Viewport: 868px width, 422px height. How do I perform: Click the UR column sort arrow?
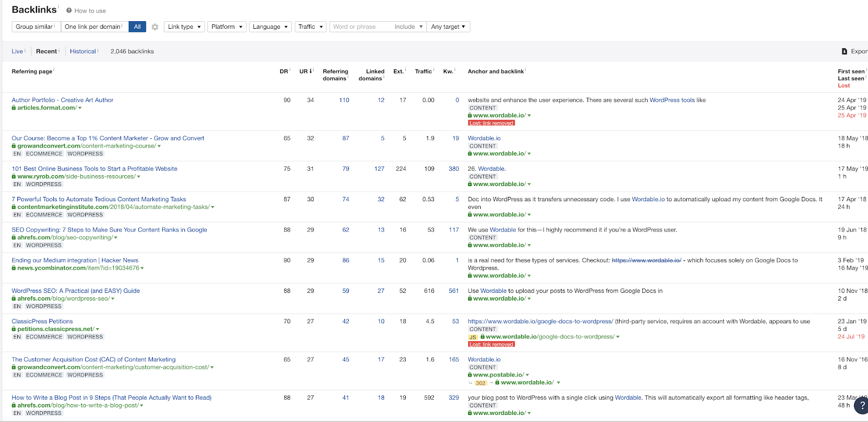(311, 71)
